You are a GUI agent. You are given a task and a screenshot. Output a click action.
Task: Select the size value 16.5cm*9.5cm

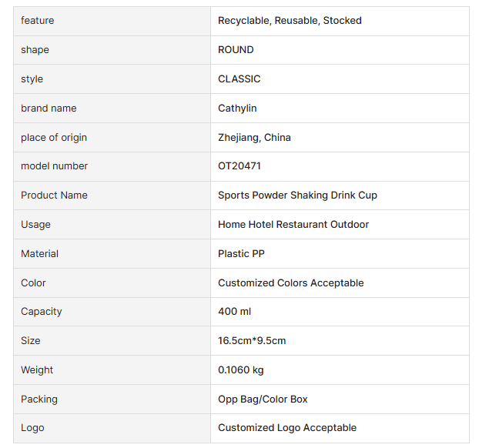click(x=252, y=341)
